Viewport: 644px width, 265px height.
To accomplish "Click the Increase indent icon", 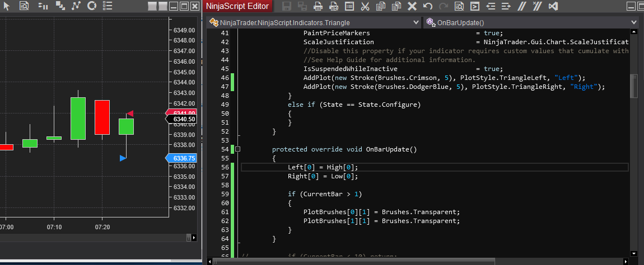I will (506, 7).
